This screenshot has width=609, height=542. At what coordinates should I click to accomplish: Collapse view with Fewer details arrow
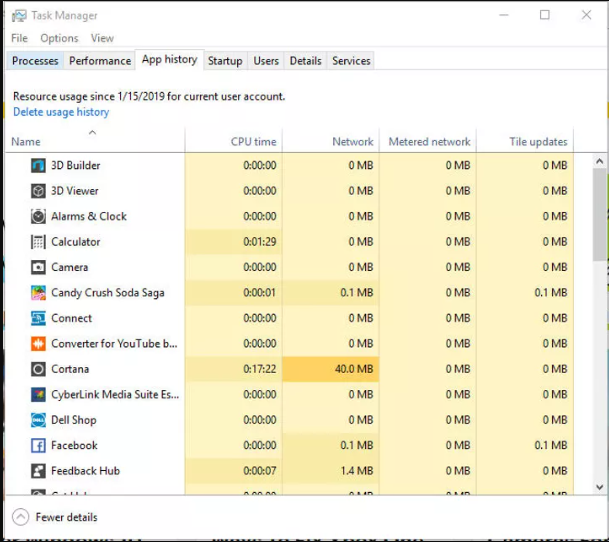[x=20, y=517]
